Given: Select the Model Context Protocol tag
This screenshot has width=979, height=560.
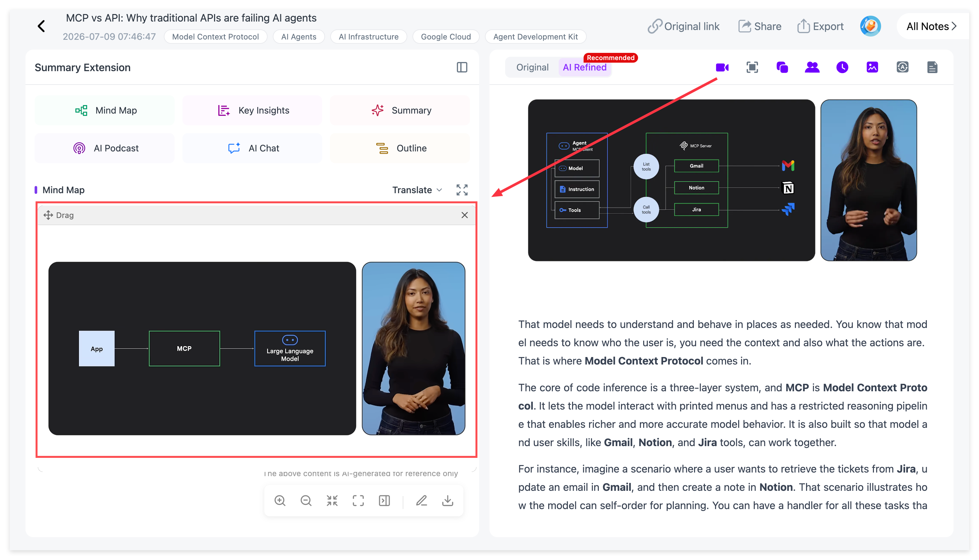Looking at the screenshot, I should (215, 37).
